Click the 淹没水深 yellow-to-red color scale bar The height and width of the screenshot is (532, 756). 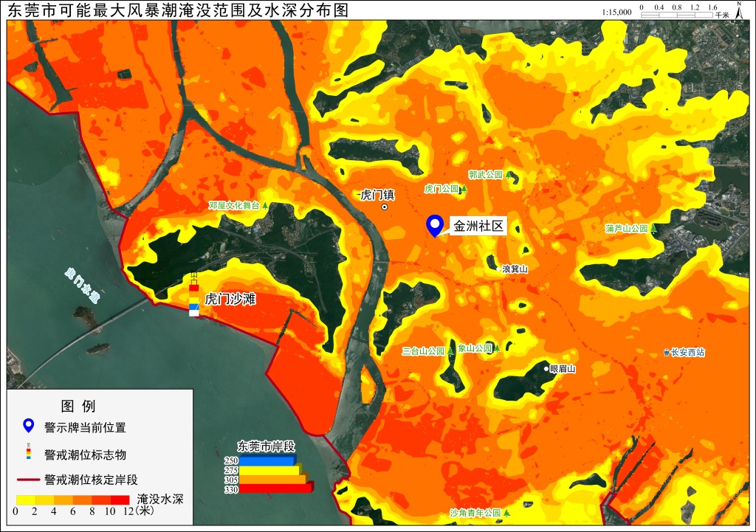73,500
